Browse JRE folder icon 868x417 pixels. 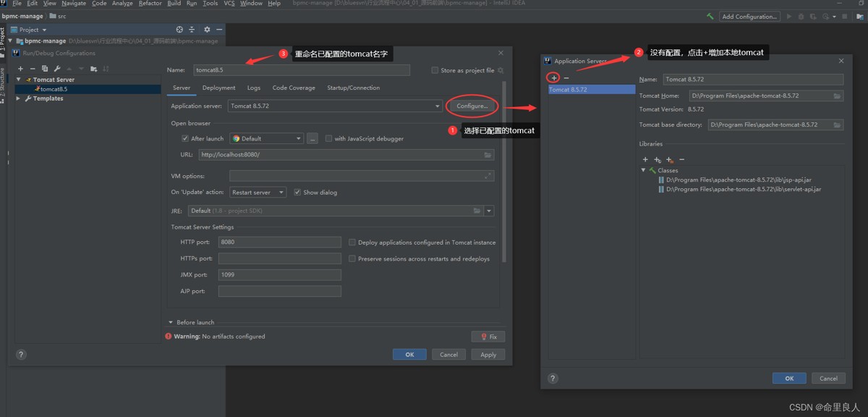tap(477, 211)
